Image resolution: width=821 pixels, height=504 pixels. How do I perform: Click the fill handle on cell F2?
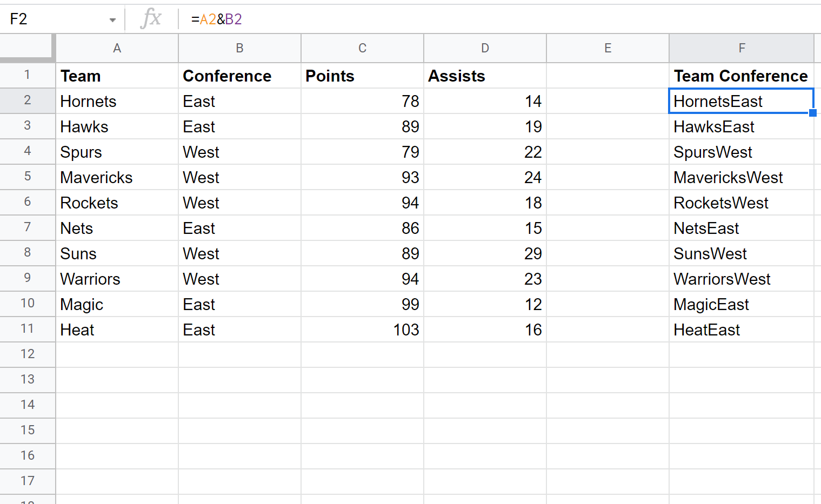[x=812, y=113]
